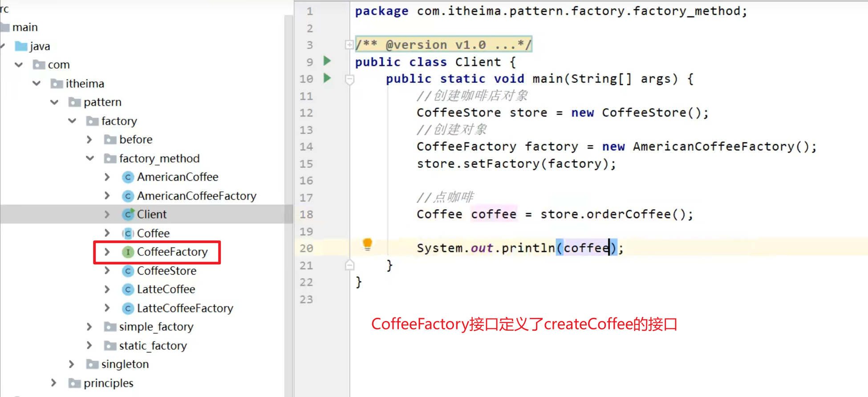The height and width of the screenshot is (397, 868).
Task: Collapse the pattern package node
Action: [x=54, y=102]
